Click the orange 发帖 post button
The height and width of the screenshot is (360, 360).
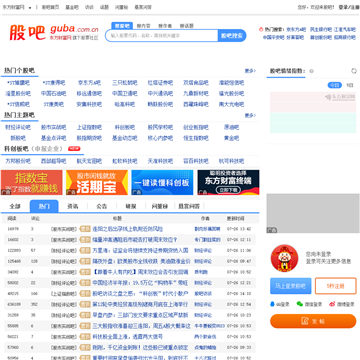[313, 321]
